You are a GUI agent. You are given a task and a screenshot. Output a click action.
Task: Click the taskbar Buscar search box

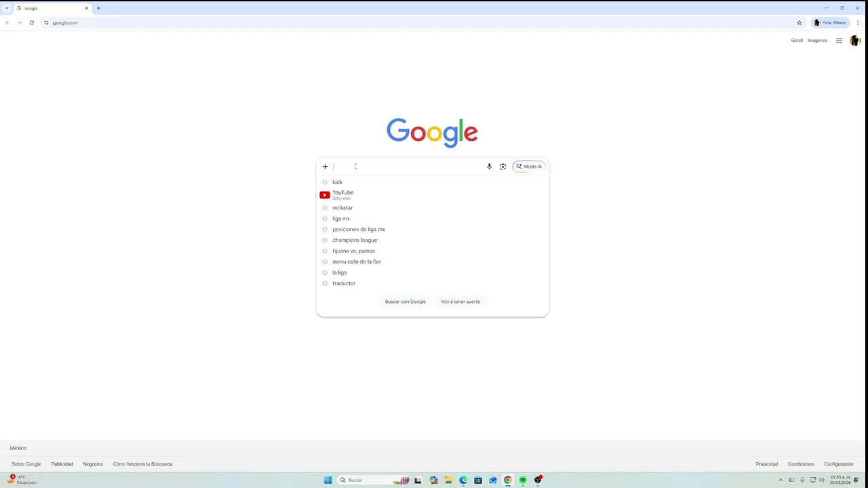coord(374,480)
